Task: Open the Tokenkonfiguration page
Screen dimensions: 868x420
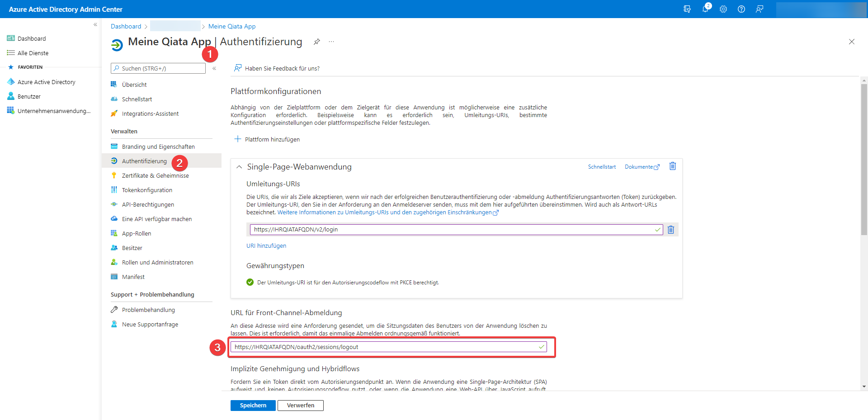Action: [146, 190]
